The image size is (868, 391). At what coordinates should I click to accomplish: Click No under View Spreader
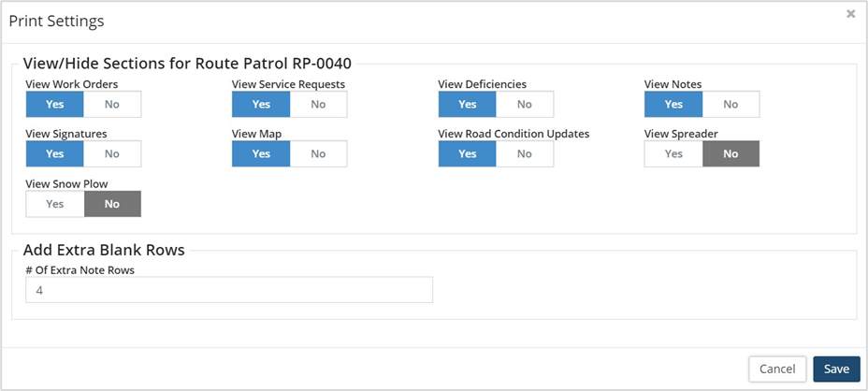pos(731,153)
